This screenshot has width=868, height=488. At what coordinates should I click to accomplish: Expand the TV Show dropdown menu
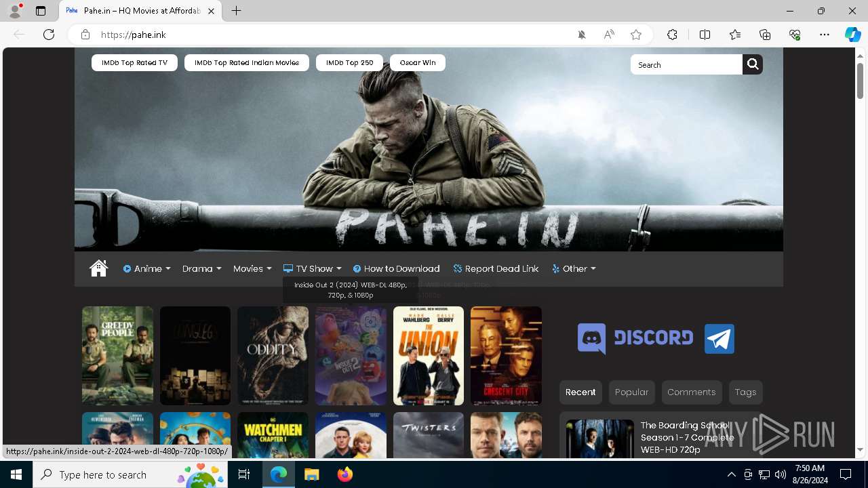coord(313,268)
